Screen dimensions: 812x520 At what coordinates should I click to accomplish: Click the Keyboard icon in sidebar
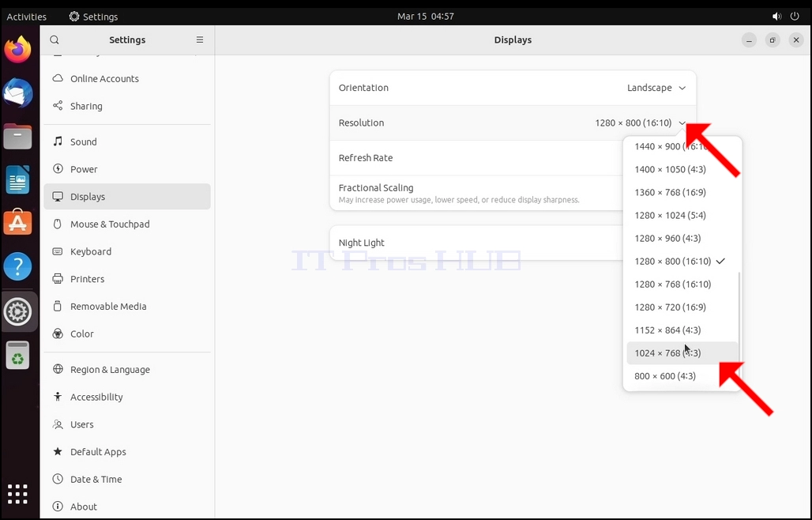coord(58,251)
